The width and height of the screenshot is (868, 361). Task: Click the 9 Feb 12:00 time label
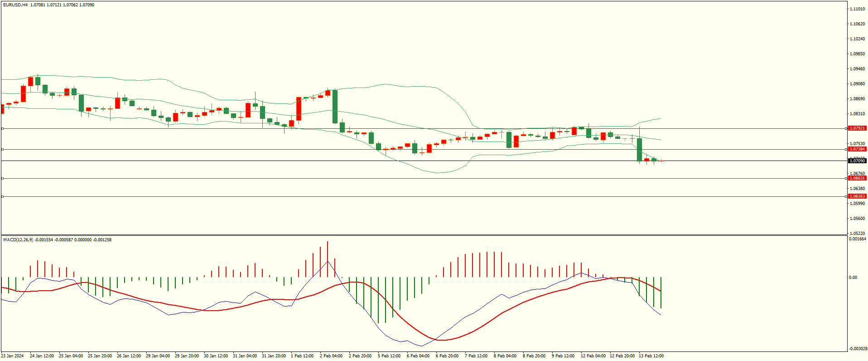click(563, 356)
